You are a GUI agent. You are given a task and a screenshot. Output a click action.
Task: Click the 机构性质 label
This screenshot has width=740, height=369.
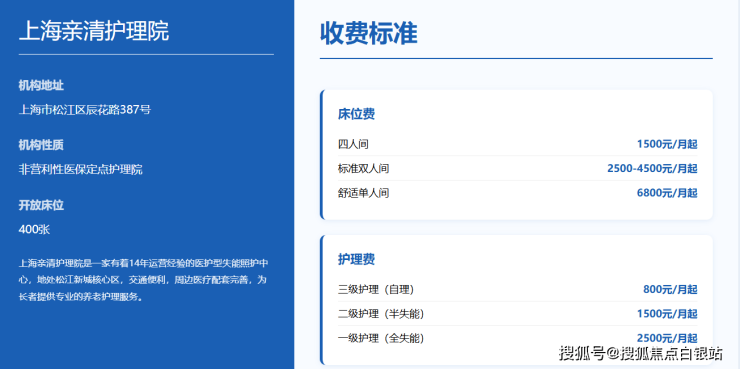coord(41,145)
